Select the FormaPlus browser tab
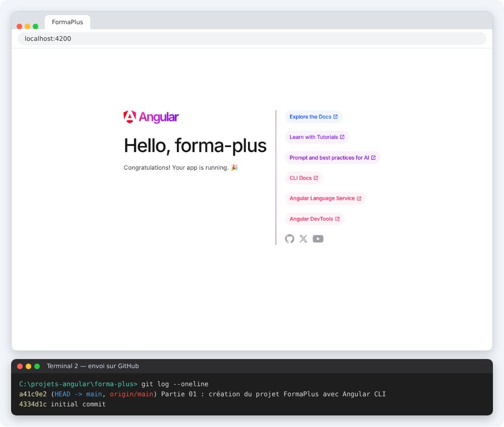Viewport: 504px width, 427px height. click(68, 22)
